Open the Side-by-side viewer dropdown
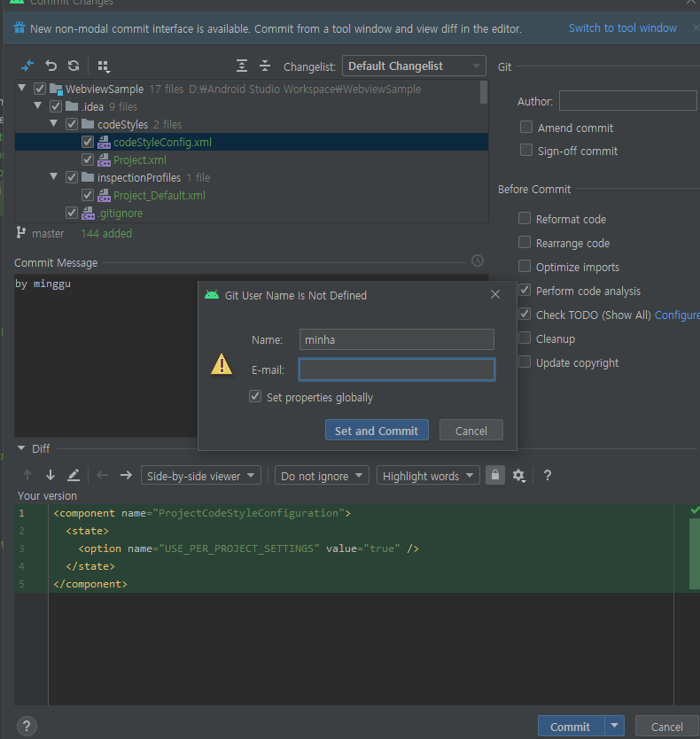This screenshot has height=739, width=700. pyautogui.click(x=201, y=476)
